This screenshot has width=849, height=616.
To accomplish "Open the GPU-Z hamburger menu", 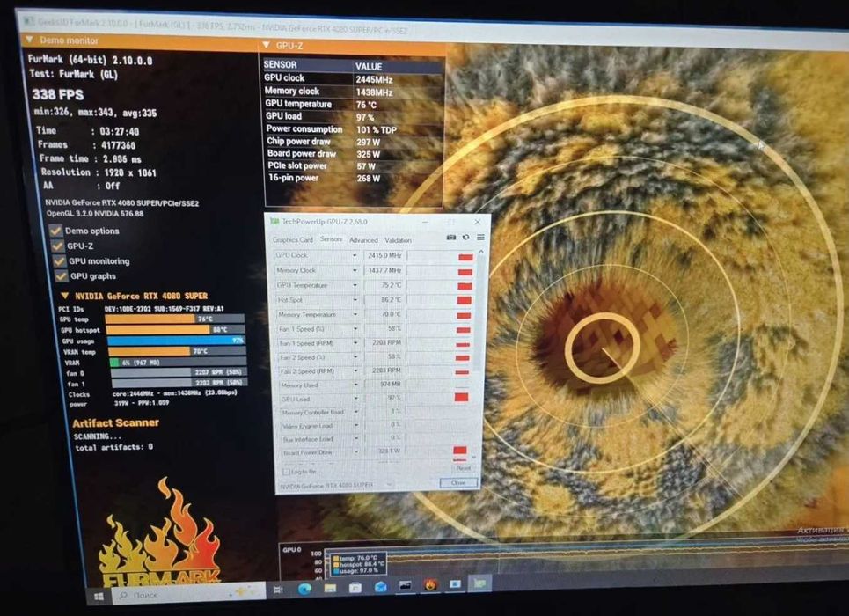I will pyautogui.click(x=480, y=238).
